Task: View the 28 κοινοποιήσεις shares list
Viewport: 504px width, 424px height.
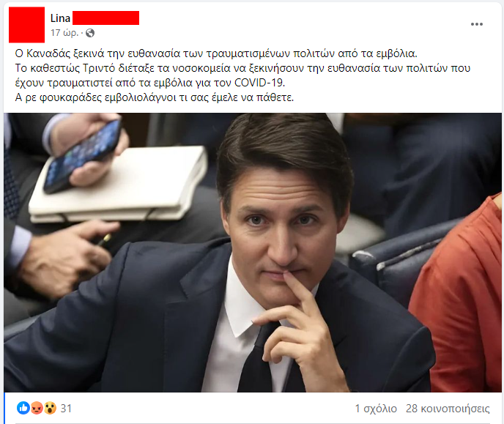Action: 448,409
